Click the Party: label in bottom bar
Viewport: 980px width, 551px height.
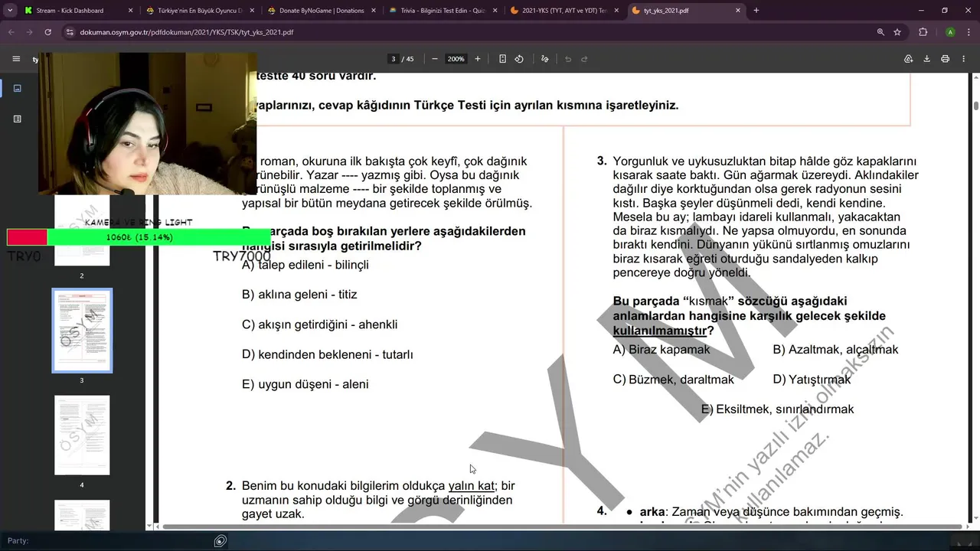pos(18,541)
